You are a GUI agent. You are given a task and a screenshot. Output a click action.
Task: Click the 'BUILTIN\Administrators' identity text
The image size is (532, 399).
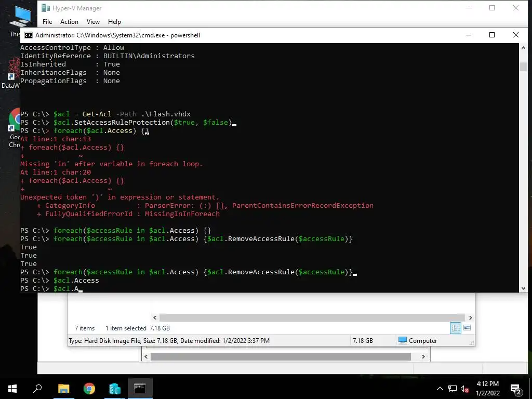149,56
